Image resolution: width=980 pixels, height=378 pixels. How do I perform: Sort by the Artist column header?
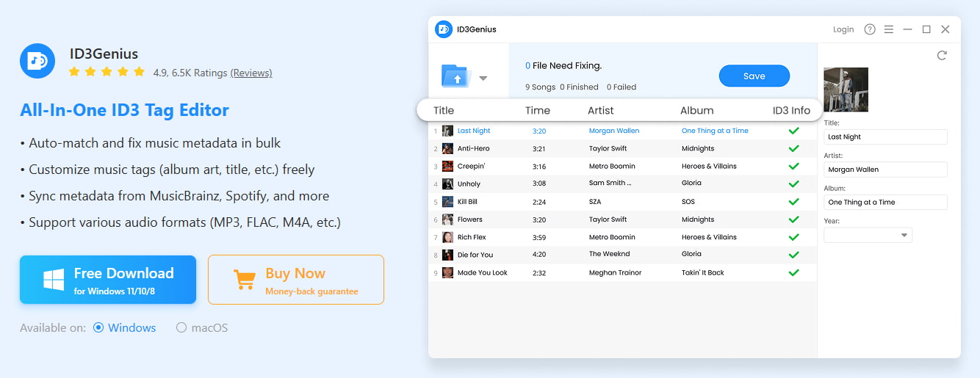coord(600,111)
